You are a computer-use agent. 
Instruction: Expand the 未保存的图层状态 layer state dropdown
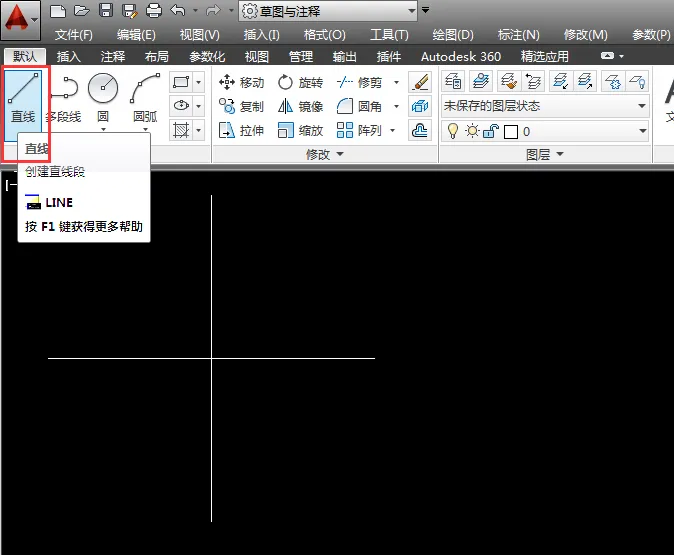pyautogui.click(x=545, y=106)
